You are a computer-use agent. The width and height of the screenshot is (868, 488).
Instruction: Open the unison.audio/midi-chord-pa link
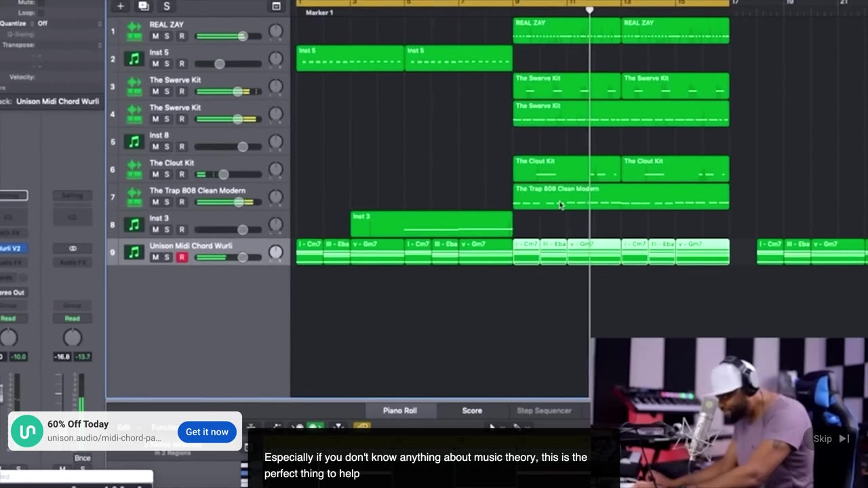point(104,439)
